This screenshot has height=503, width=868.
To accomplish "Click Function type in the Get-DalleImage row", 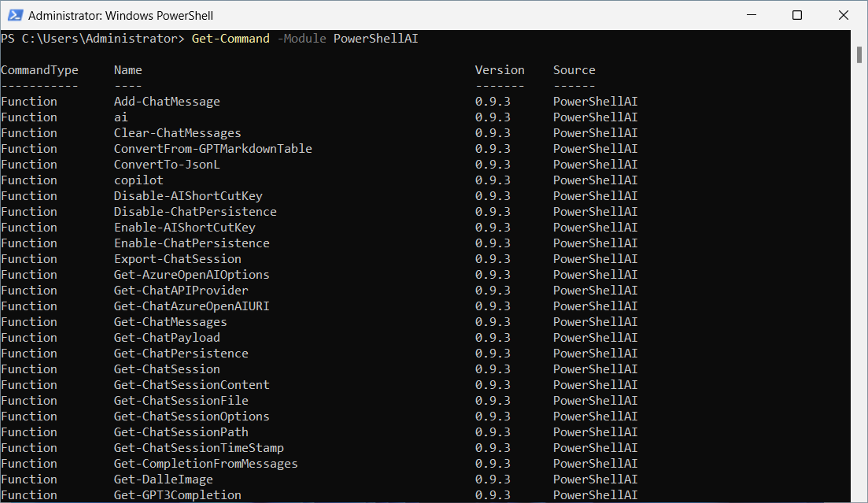I will pyautogui.click(x=29, y=479).
